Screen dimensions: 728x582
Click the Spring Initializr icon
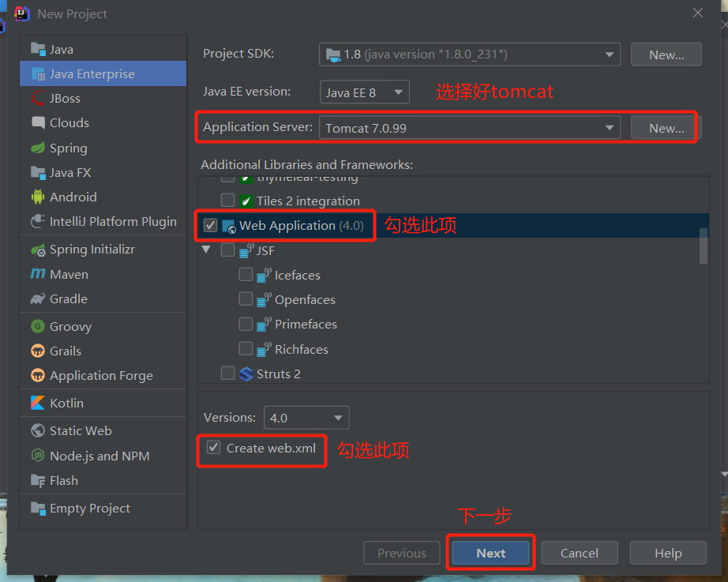coord(38,250)
